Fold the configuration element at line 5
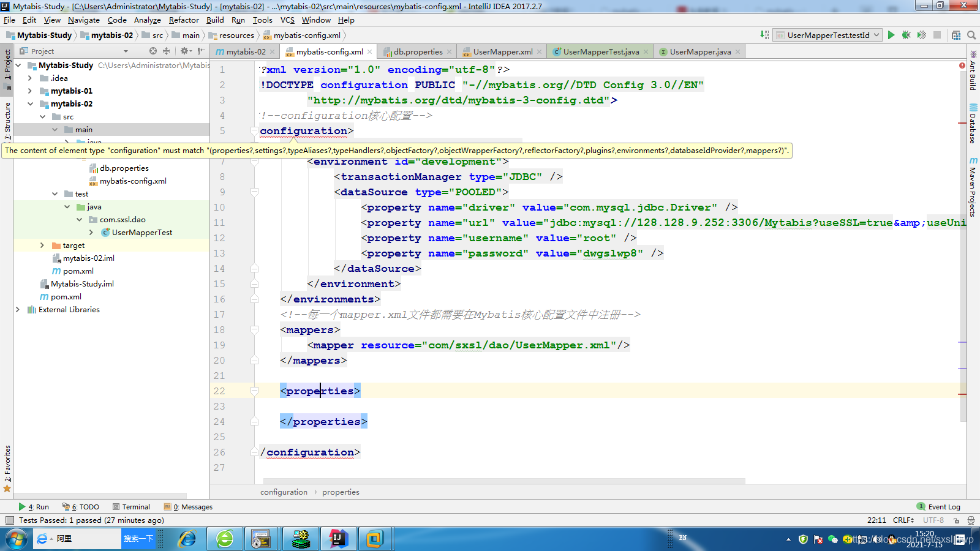This screenshot has height=551, width=980. click(254, 131)
